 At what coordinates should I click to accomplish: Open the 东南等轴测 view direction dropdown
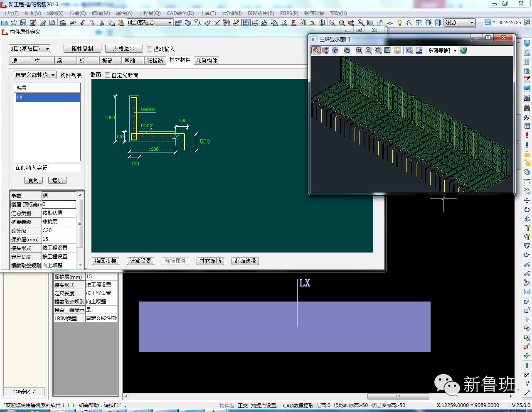[442, 50]
